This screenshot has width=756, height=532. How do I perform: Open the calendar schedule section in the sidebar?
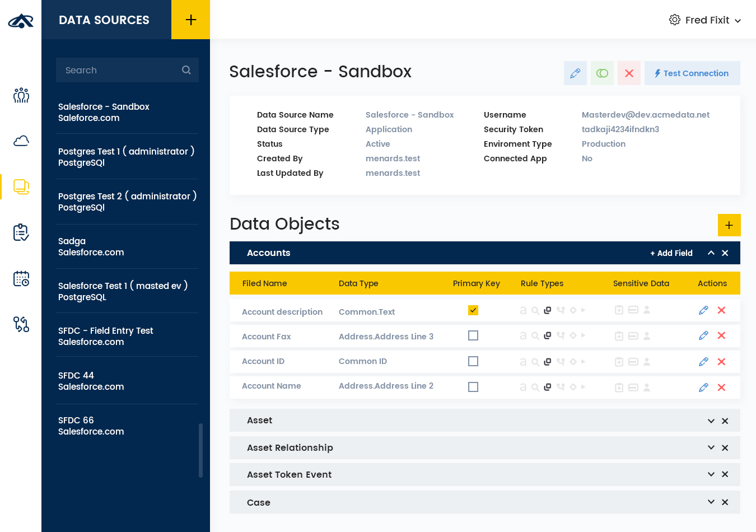(21, 278)
